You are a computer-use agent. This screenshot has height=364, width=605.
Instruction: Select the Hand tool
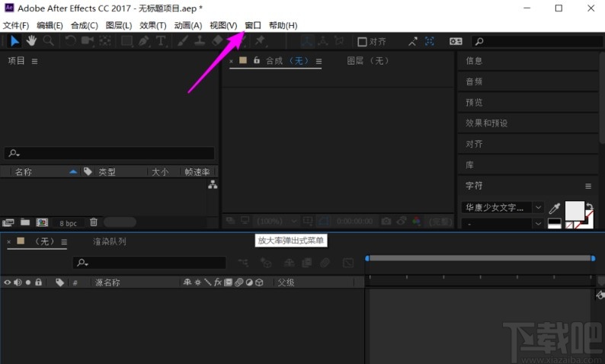click(x=31, y=40)
